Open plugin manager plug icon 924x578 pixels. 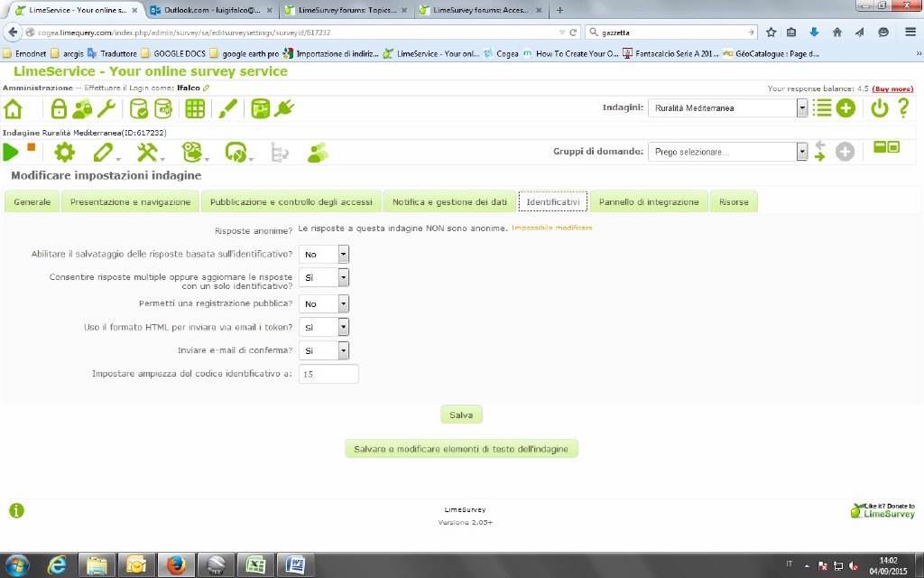pos(284,109)
